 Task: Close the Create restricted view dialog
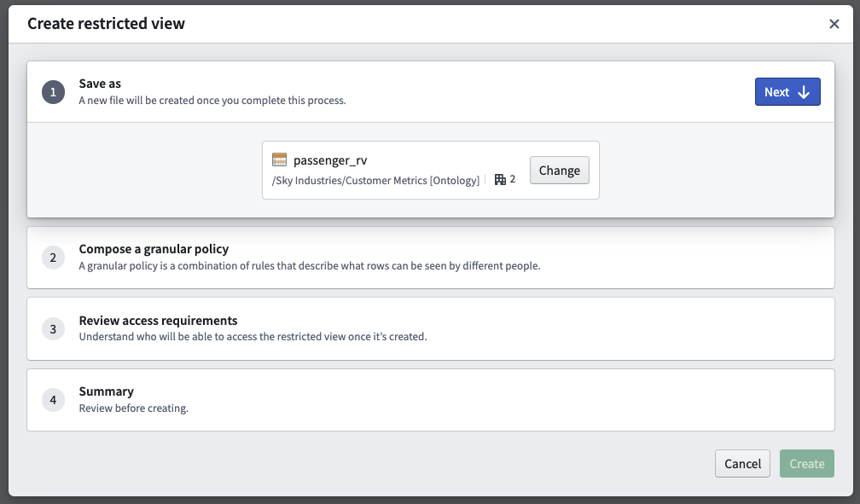[834, 24]
